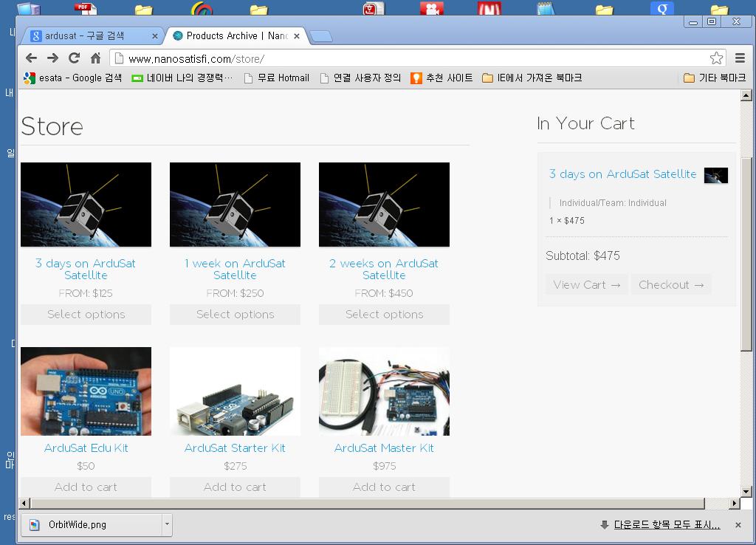Image resolution: width=756 pixels, height=545 pixels.
Task: Click the ArduSat Master Kit product photo
Action: tap(384, 391)
